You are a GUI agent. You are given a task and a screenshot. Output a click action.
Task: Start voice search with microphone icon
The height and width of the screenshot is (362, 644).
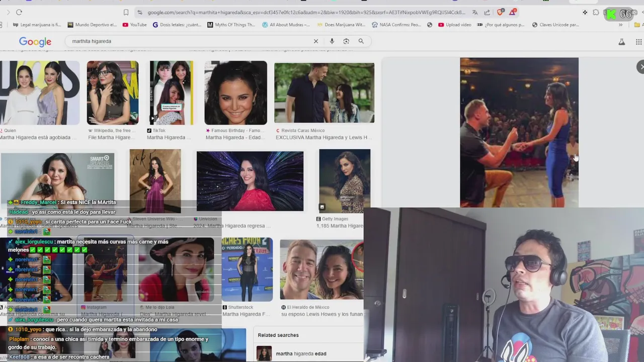point(332,41)
